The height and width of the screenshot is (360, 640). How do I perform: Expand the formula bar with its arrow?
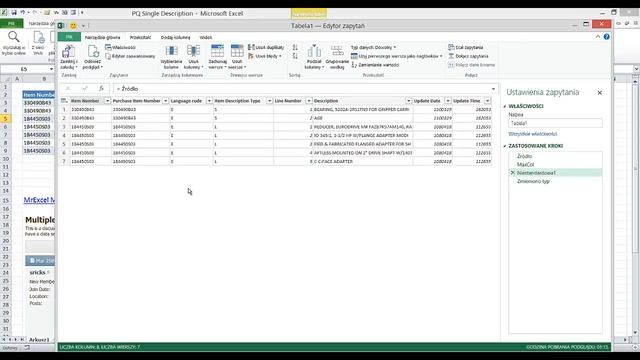[493, 89]
